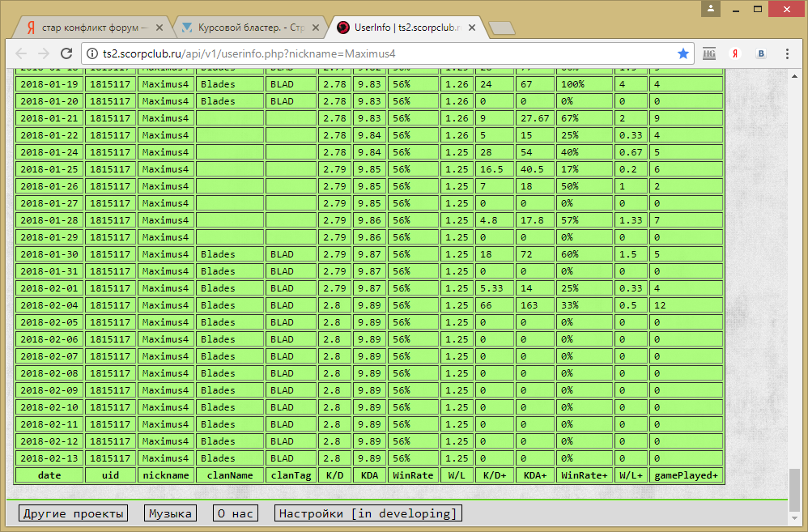
Task: Click the 100% WinRate+ cell
Action: 585,84
